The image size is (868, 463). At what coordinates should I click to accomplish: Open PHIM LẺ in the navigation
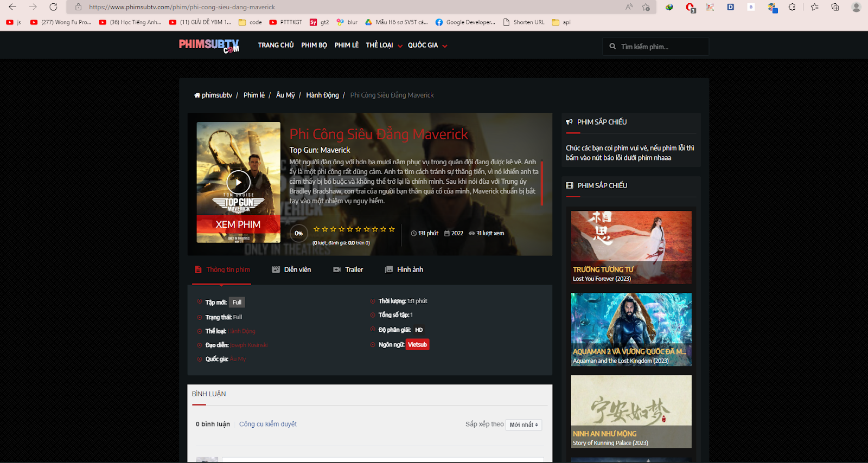[x=347, y=46]
